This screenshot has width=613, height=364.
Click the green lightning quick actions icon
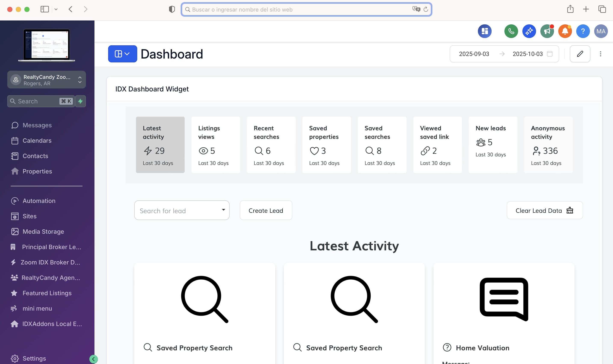tap(81, 101)
